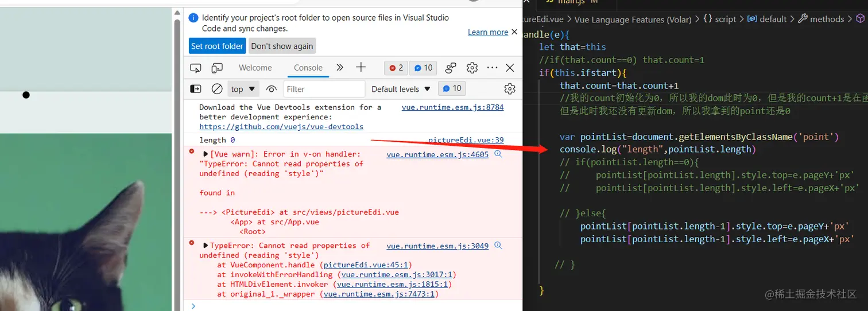Open source link vue.runtime.esm.js:4605
The image size is (868, 311).
coord(437,154)
